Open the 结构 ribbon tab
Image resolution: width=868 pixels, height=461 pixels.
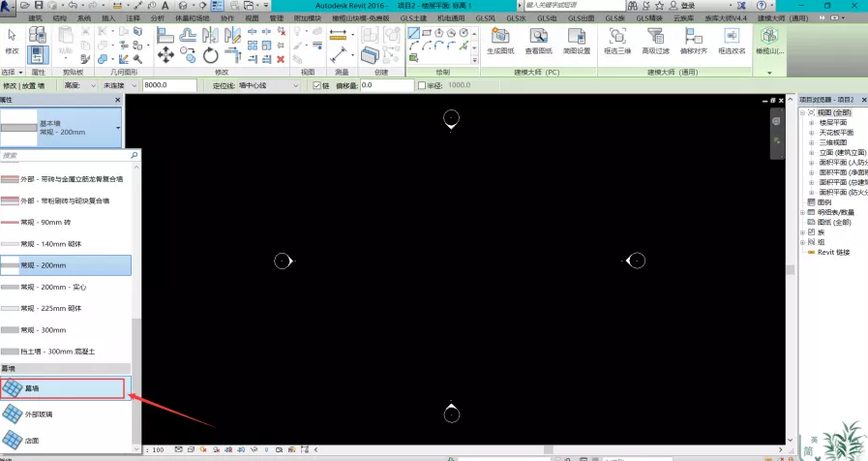pyautogui.click(x=60, y=18)
